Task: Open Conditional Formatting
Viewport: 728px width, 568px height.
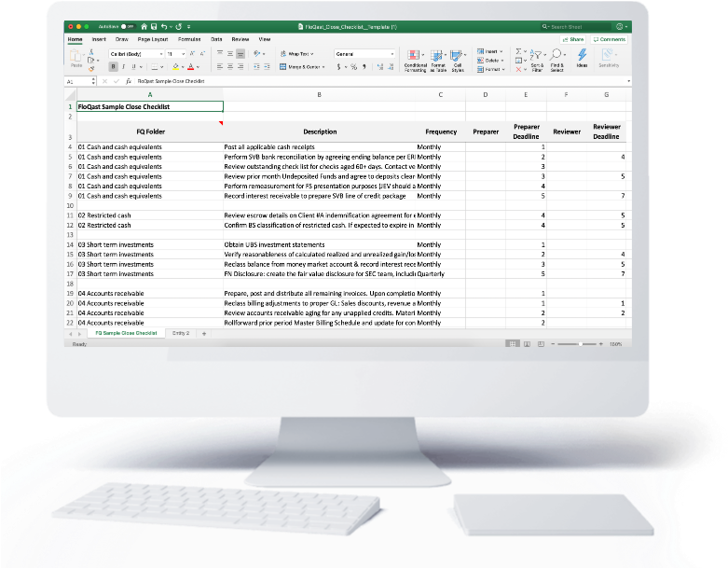Action: [x=415, y=61]
